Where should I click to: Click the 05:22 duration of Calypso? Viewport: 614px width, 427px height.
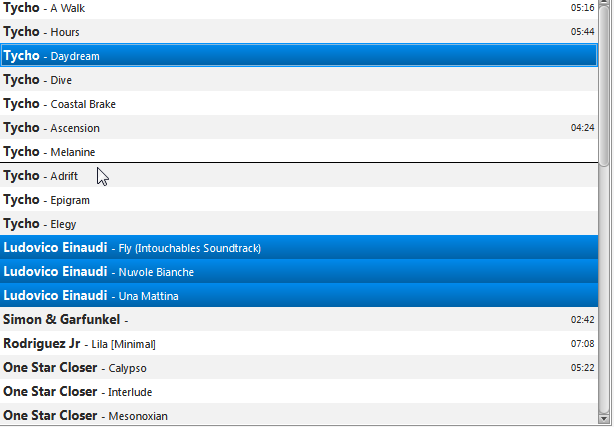582,367
